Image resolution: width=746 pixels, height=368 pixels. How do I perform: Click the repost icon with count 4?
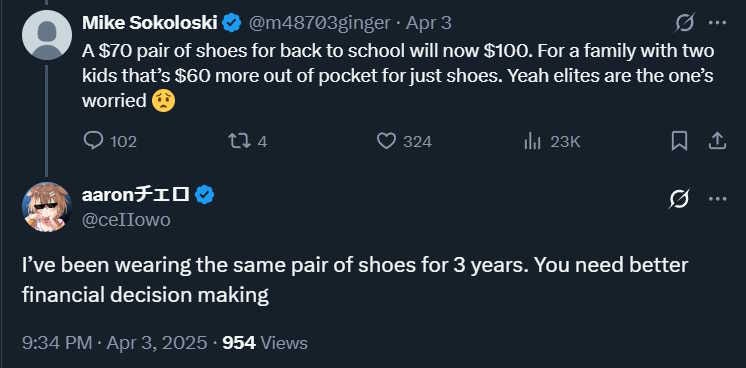click(x=239, y=141)
